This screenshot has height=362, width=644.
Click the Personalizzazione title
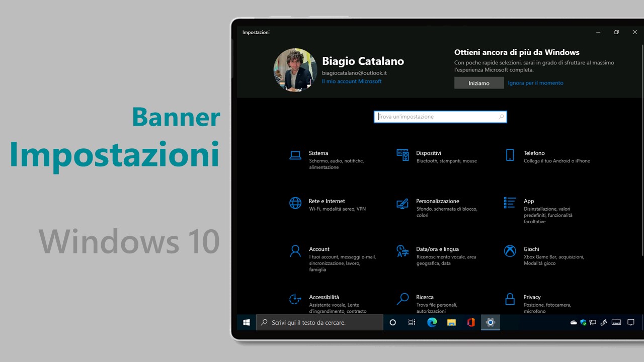438,201
